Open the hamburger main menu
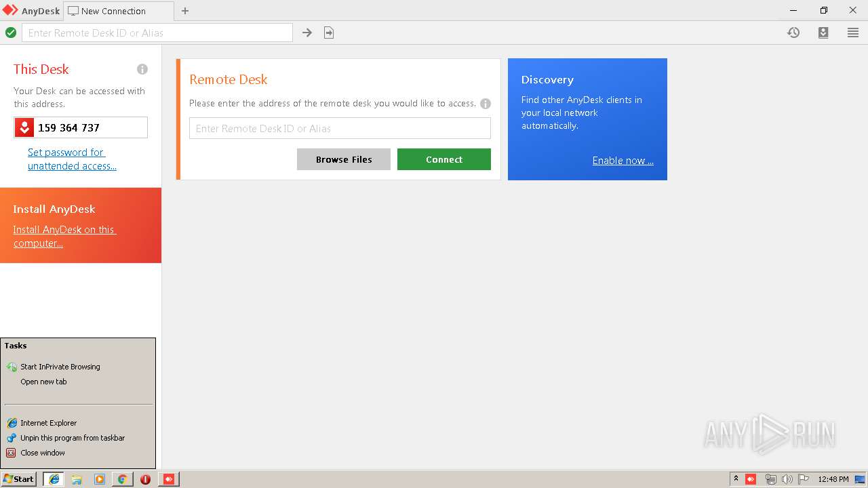Screen dimensions: 868x488 (x=853, y=33)
